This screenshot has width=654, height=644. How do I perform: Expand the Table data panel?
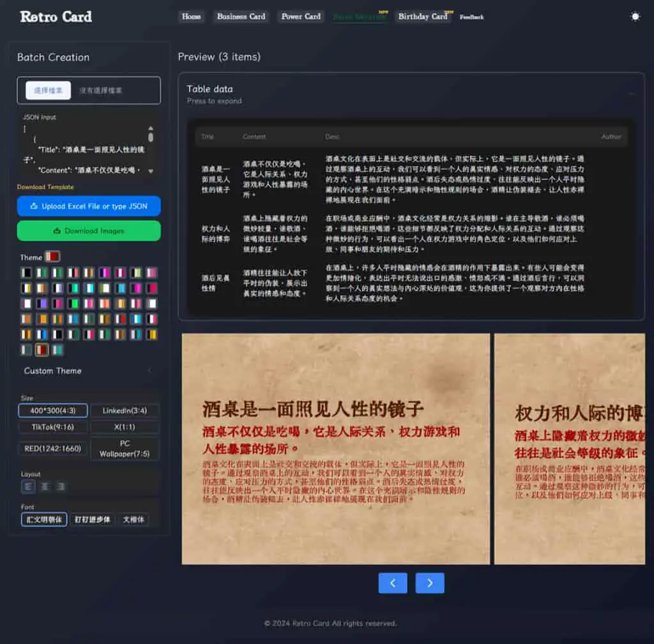click(x=411, y=94)
